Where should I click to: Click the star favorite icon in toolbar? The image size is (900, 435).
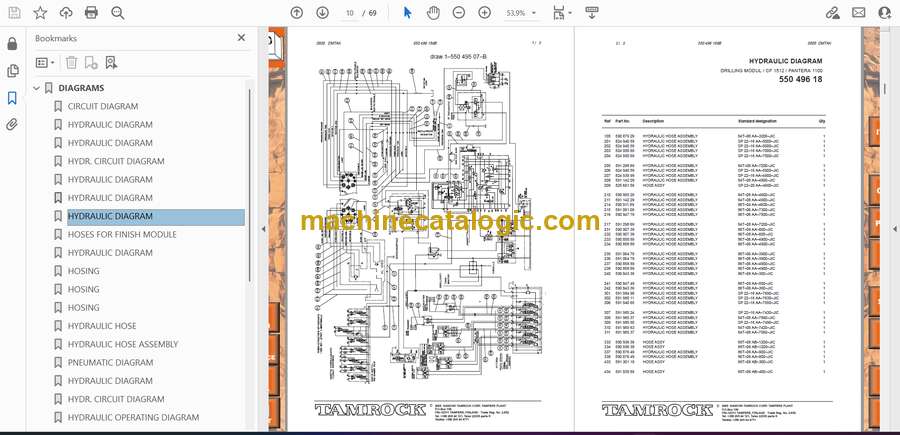coord(40,13)
